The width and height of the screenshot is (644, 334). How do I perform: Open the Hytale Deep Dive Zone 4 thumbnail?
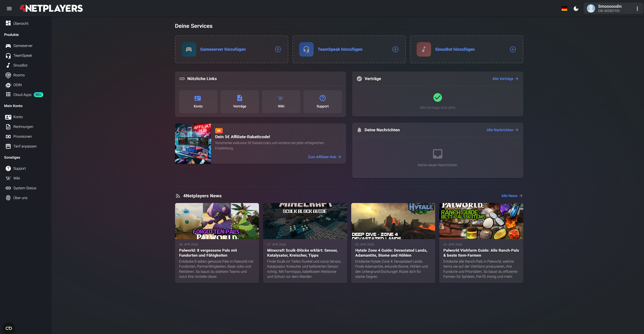point(393,221)
